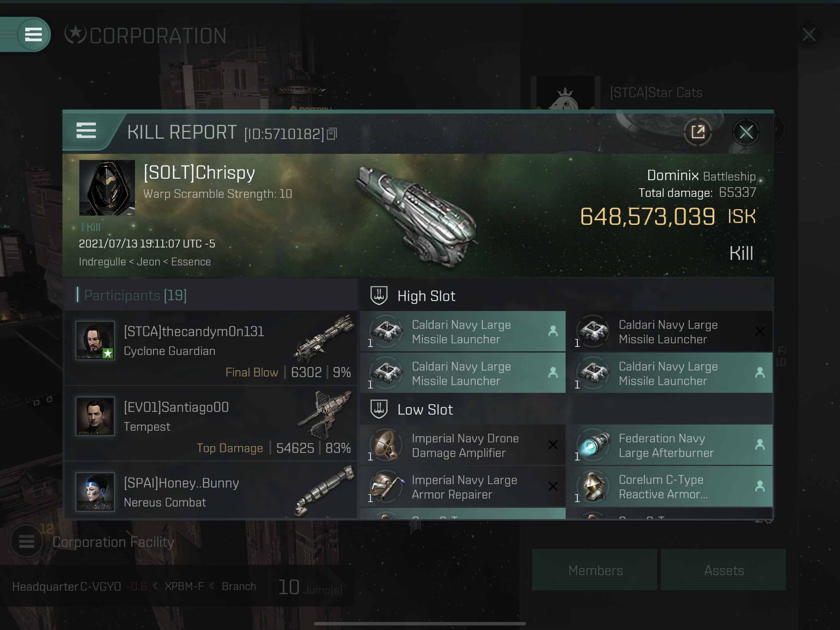The height and width of the screenshot is (630, 840).
Task: Click the Corelum C-Type Reactive Armor icon
Action: (593, 486)
